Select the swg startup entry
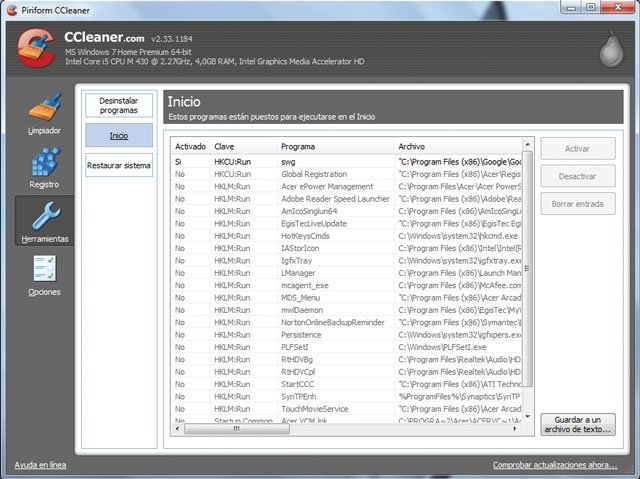The width and height of the screenshot is (640, 479). pyautogui.click(x=346, y=162)
